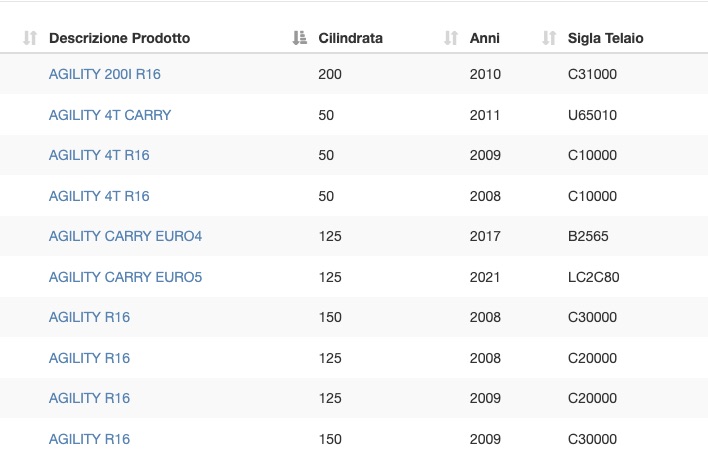Click the Cilindrata column header text
This screenshot has width=708, height=466.
[350, 38]
